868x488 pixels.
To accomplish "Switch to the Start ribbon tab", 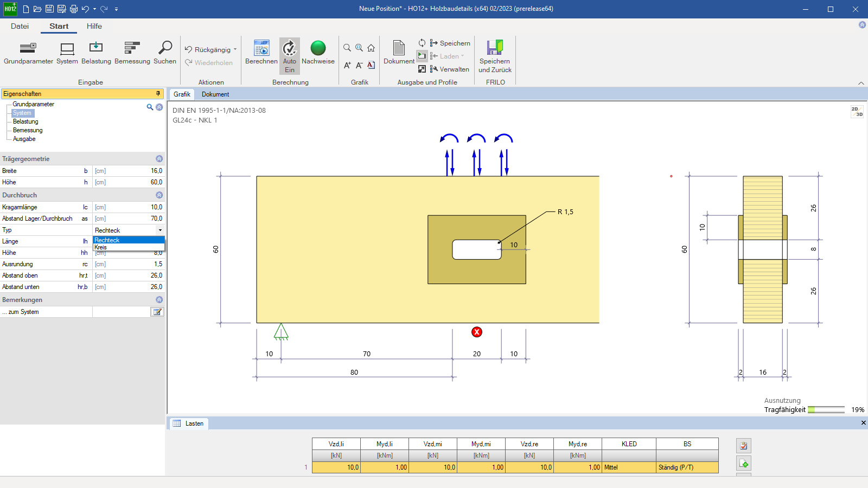I will click(59, 26).
